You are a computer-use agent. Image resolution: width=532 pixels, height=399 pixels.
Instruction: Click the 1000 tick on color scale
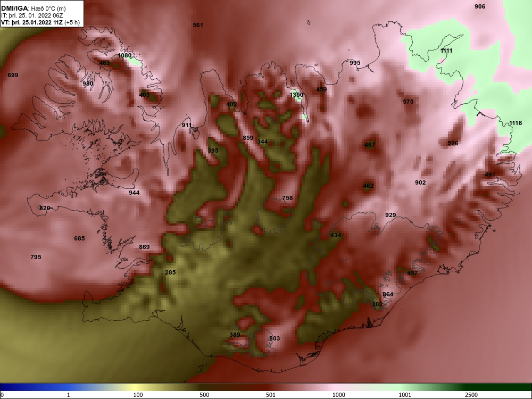(338, 395)
